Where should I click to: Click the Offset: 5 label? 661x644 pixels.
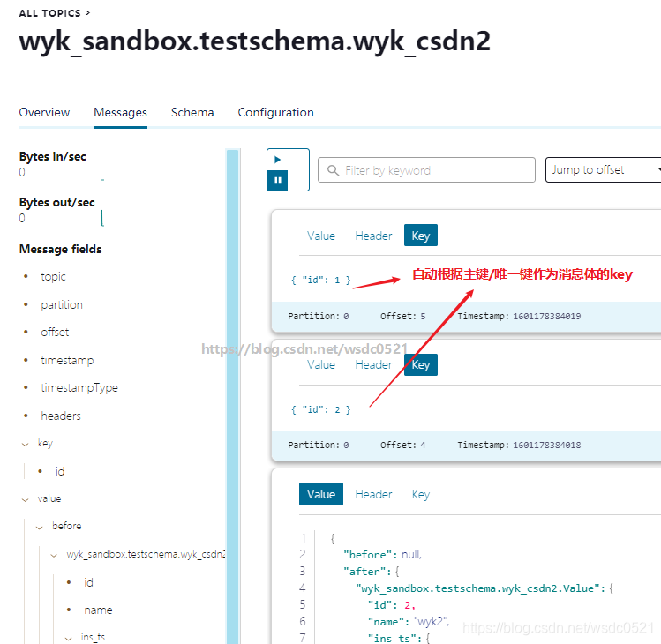pyautogui.click(x=402, y=316)
